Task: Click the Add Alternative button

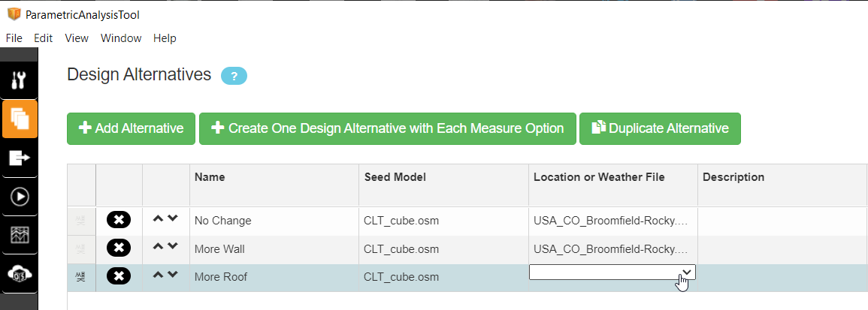Action: click(132, 128)
